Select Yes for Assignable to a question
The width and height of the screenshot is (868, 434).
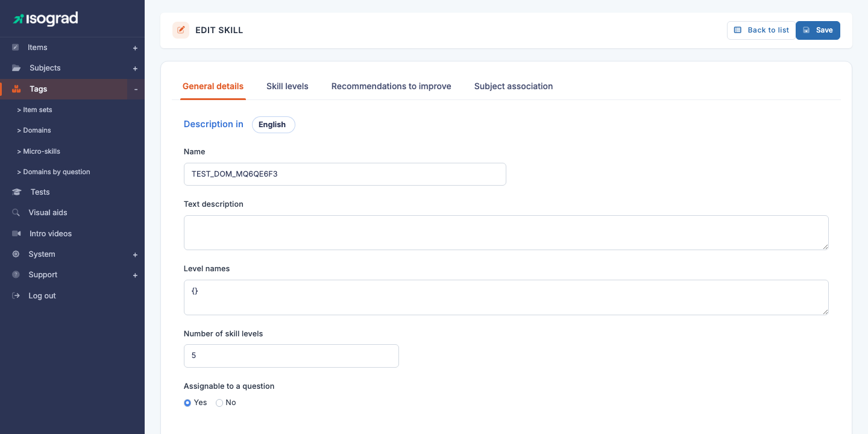187,403
